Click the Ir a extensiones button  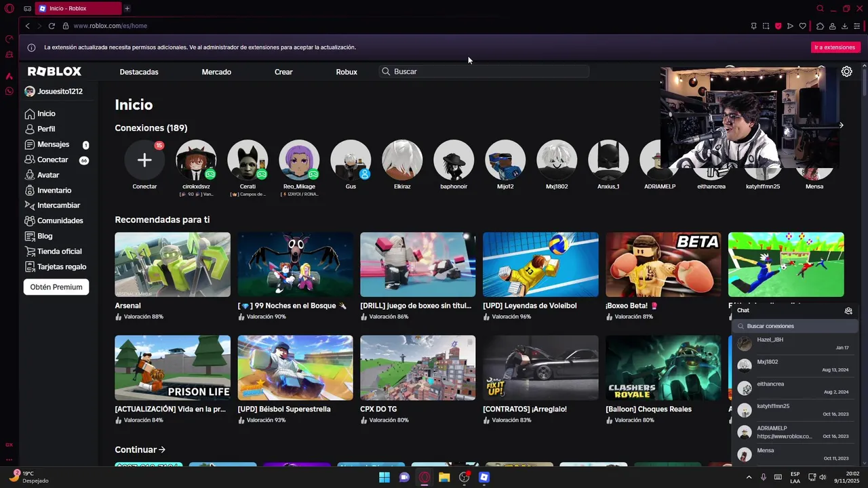[835, 47]
